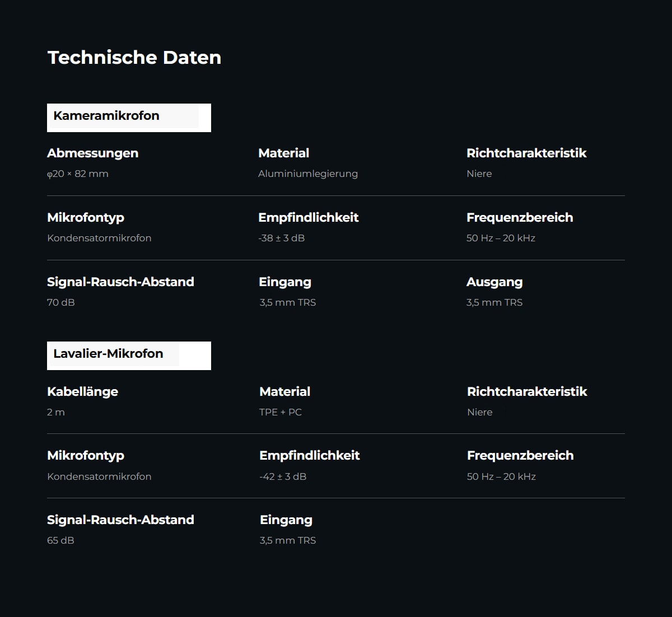The image size is (672, 617).
Task: Click the "Kabellänge" spec label
Action: [83, 392]
